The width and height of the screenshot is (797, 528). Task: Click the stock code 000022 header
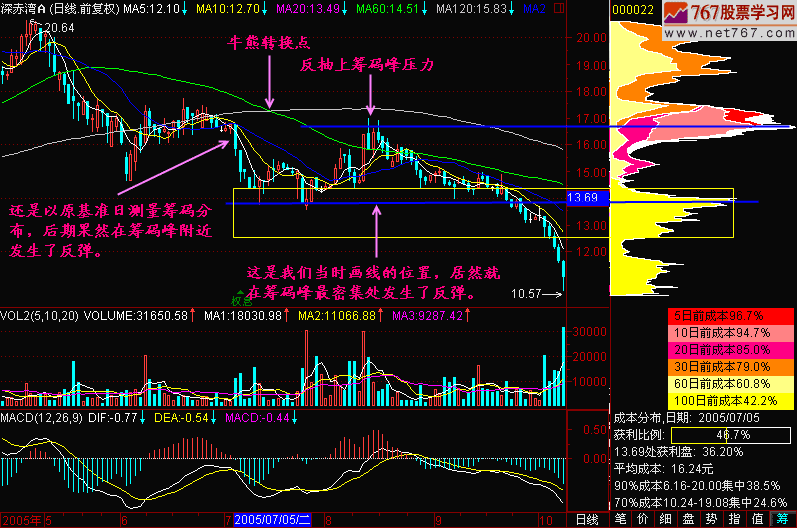point(633,8)
